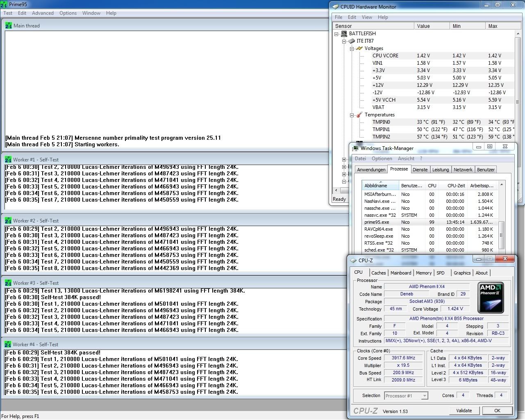Select the RAVCpl64.exe process row

pos(430,229)
